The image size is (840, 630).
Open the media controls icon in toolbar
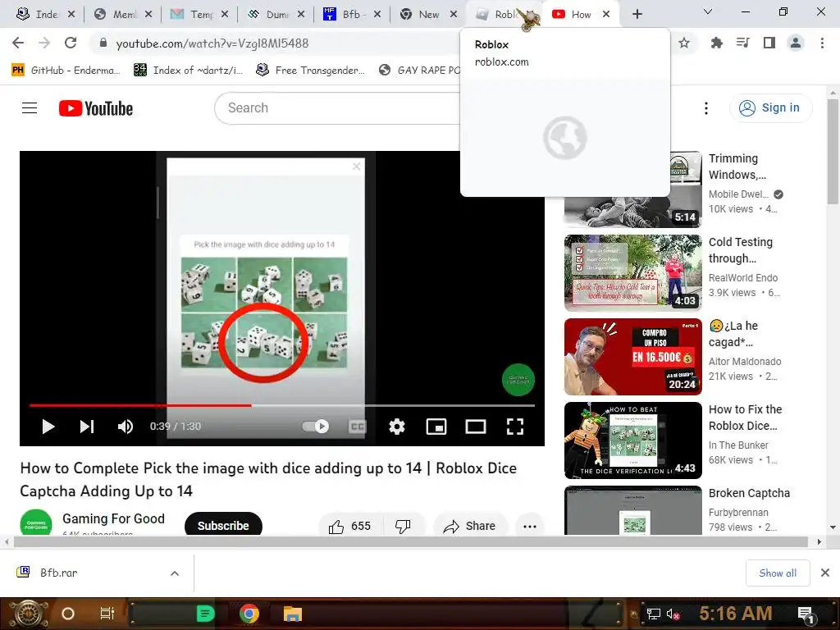click(x=743, y=43)
